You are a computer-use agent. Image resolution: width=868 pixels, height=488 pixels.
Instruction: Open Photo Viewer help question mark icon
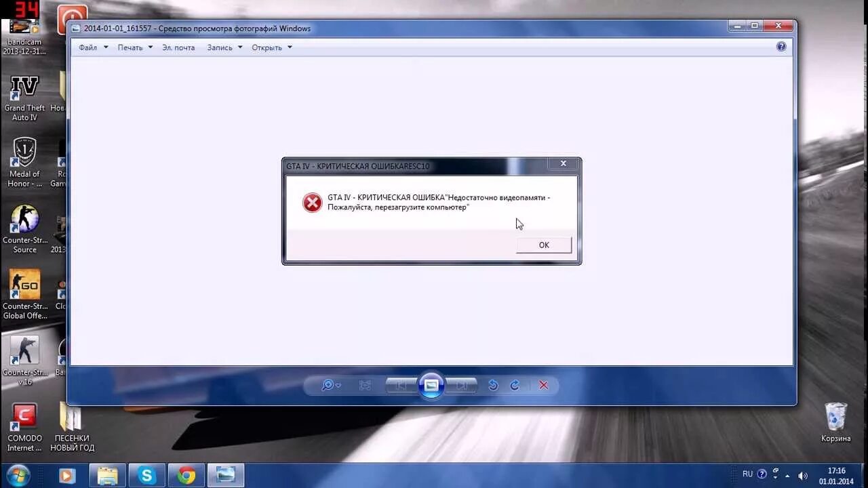coord(781,47)
